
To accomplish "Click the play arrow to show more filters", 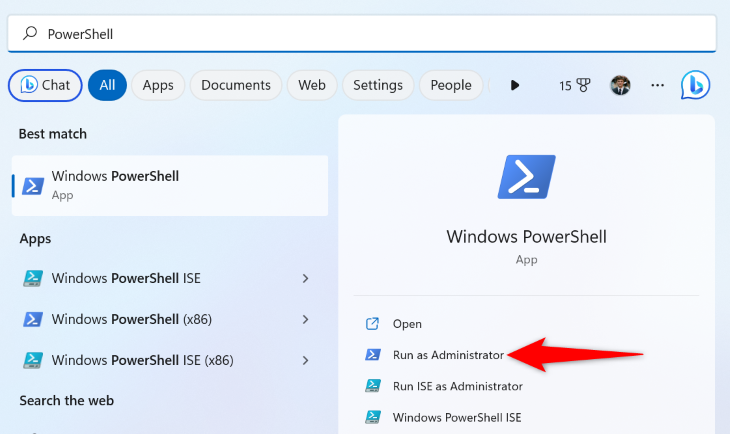I will pos(515,85).
